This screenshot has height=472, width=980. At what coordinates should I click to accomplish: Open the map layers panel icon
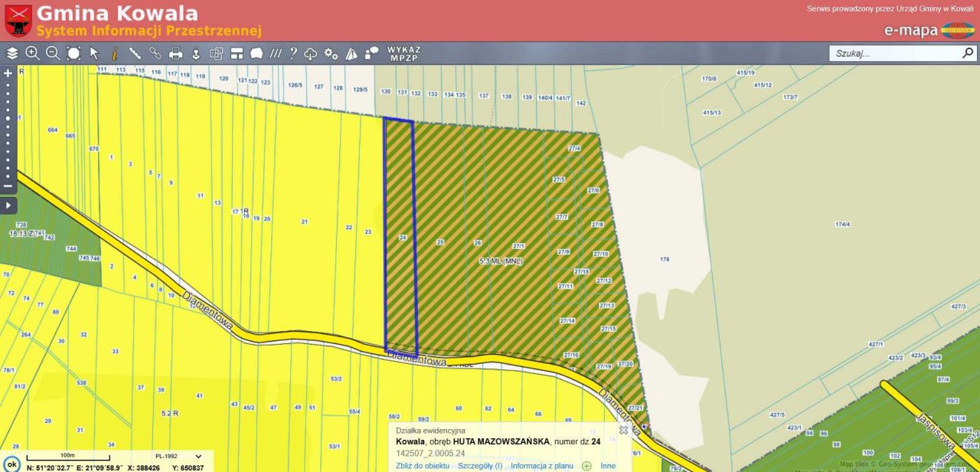coord(12,53)
